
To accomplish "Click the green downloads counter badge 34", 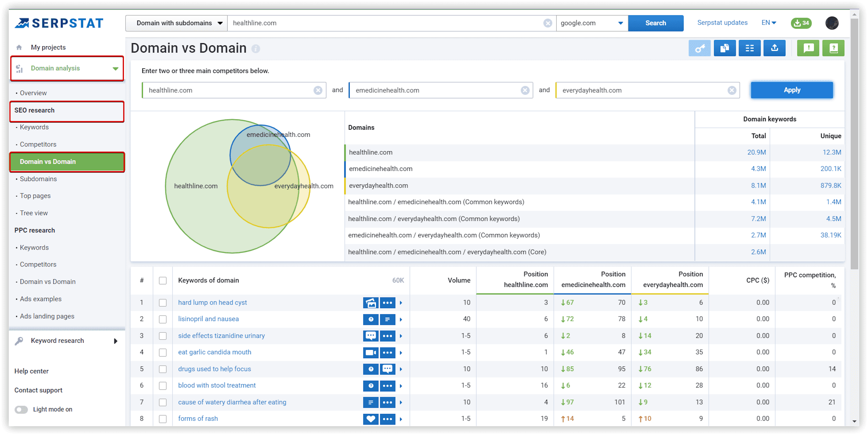I will point(801,23).
